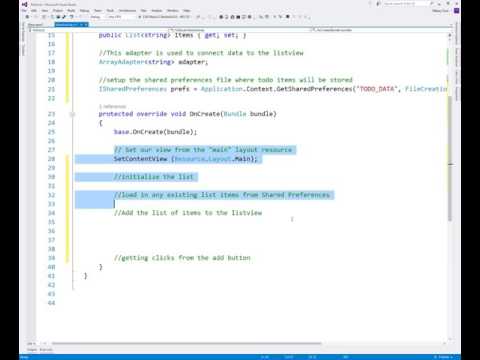The image size is (480, 360).
Task: Click the '//getting clicks from the add button' comment
Action: pyautogui.click(x=182, y=258)
